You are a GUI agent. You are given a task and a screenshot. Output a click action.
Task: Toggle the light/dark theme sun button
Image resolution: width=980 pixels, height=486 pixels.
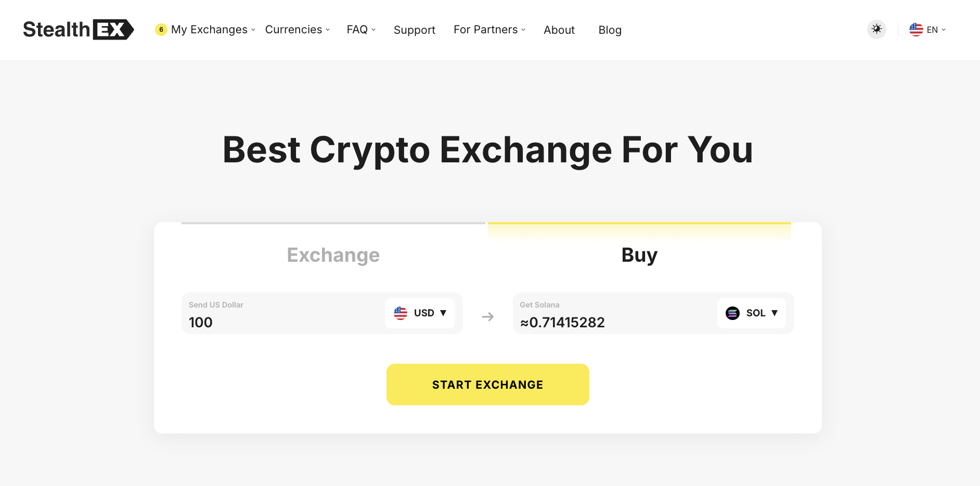click(876, 29)
